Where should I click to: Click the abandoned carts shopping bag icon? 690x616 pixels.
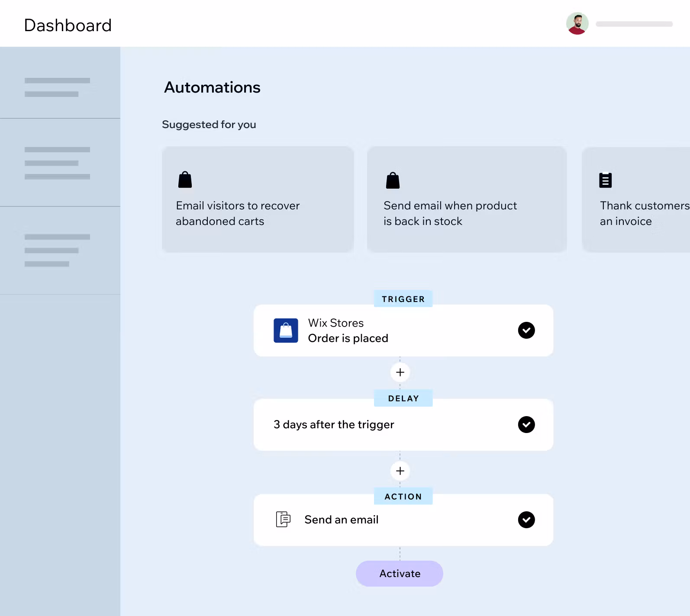pos(185,180)
